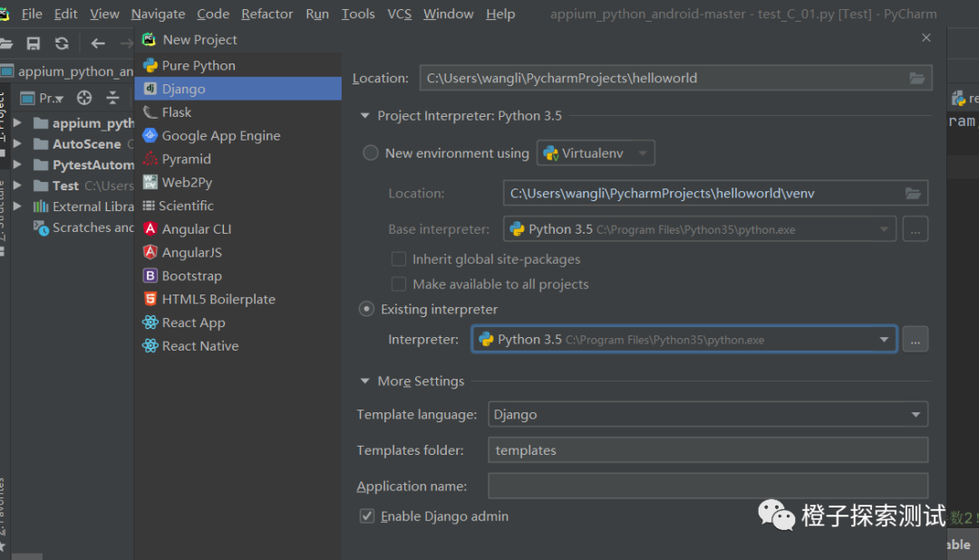Screen dimensions: 979x560
Task: Select Pyramid project type
Action: tap(237, 159)
